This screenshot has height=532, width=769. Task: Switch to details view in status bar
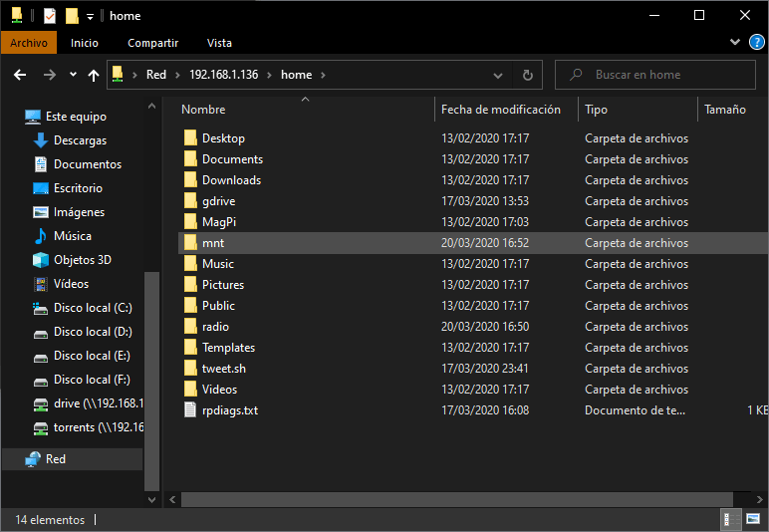(x=729, y=519)
